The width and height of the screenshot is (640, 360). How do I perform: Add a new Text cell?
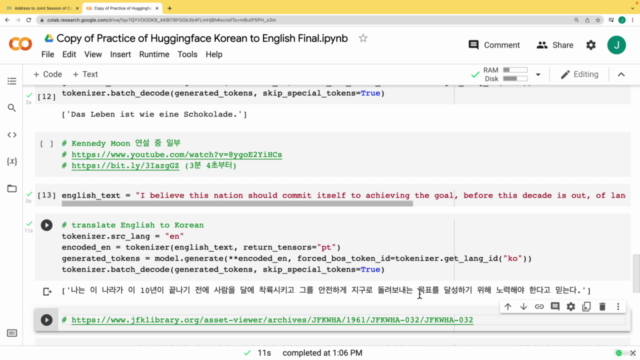pyautogui.click(x=85, y=75)
